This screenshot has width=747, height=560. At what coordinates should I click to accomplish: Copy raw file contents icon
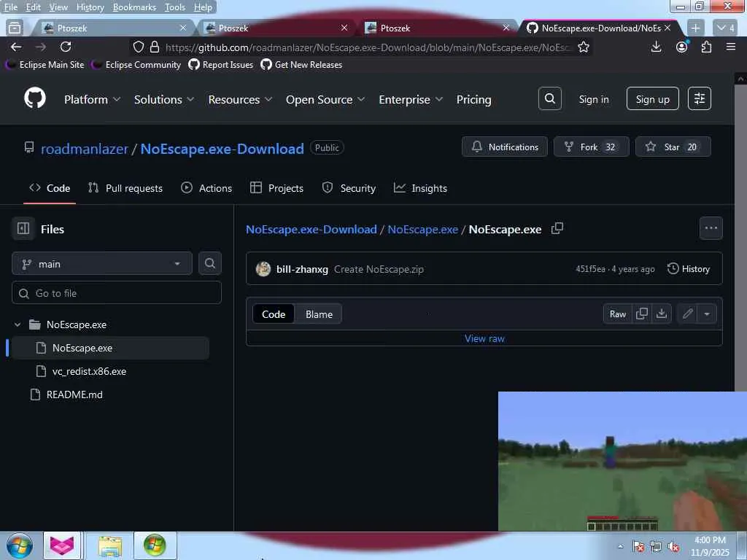click(x=642, y=314)
